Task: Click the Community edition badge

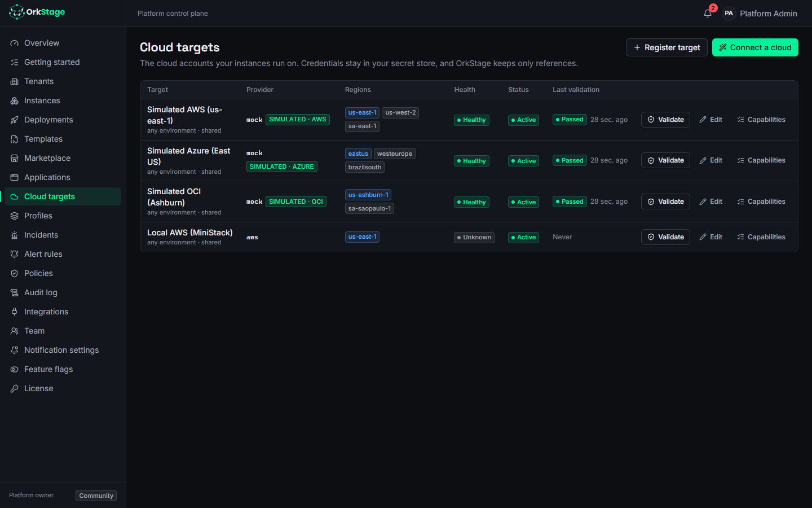Action: pos(96,496)
